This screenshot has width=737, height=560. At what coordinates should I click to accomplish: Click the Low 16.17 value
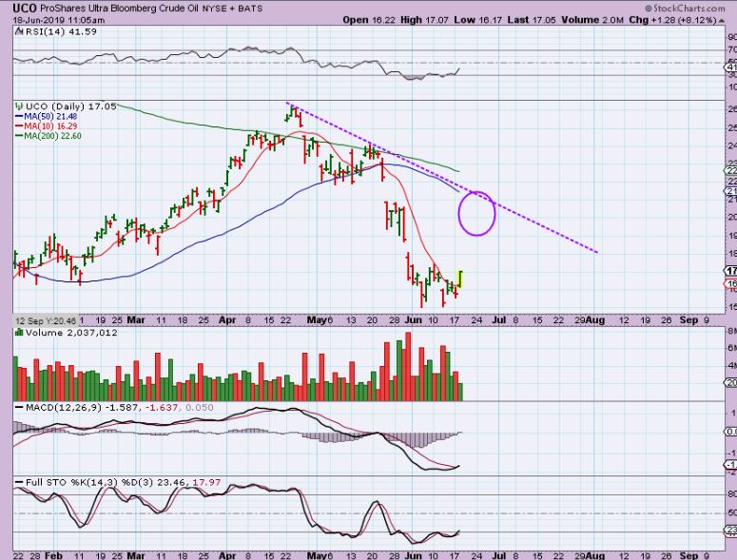click(478, 20)
